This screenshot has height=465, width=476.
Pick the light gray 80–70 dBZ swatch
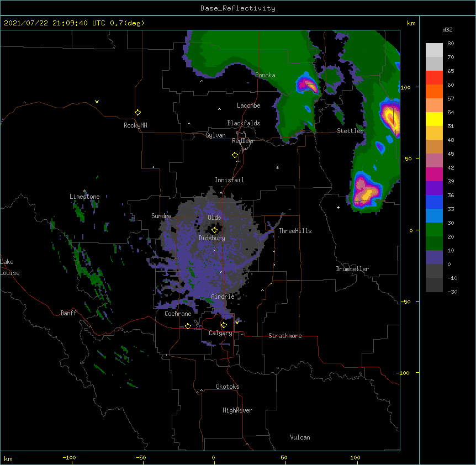[434, 50]
